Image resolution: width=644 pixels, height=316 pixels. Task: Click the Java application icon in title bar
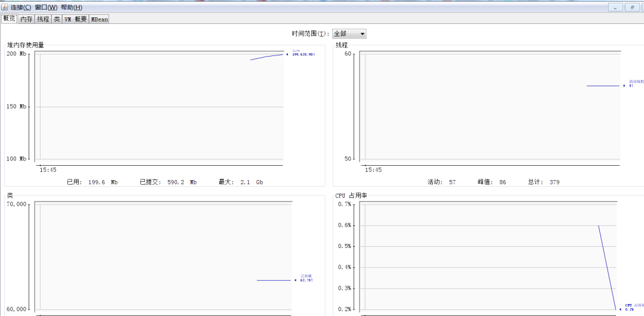(5, 7)
